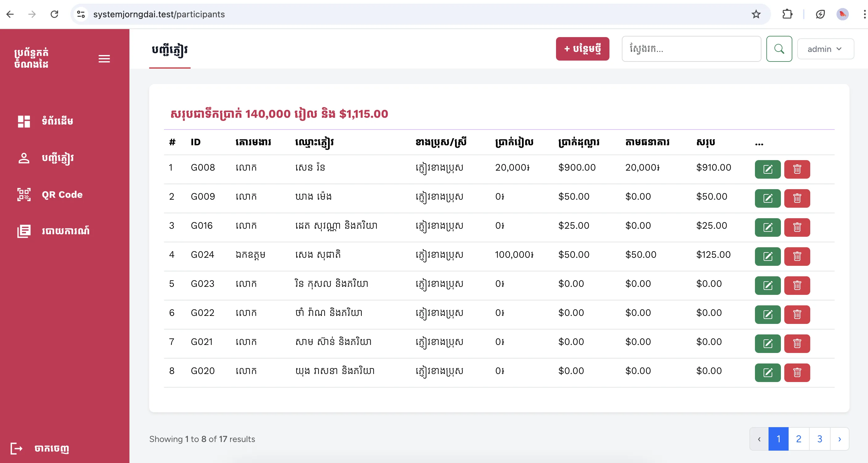Image resolution: width=868 pixels, height=463 pixels.
Task: Click green edit icon for G024
Action: point(767,256)
